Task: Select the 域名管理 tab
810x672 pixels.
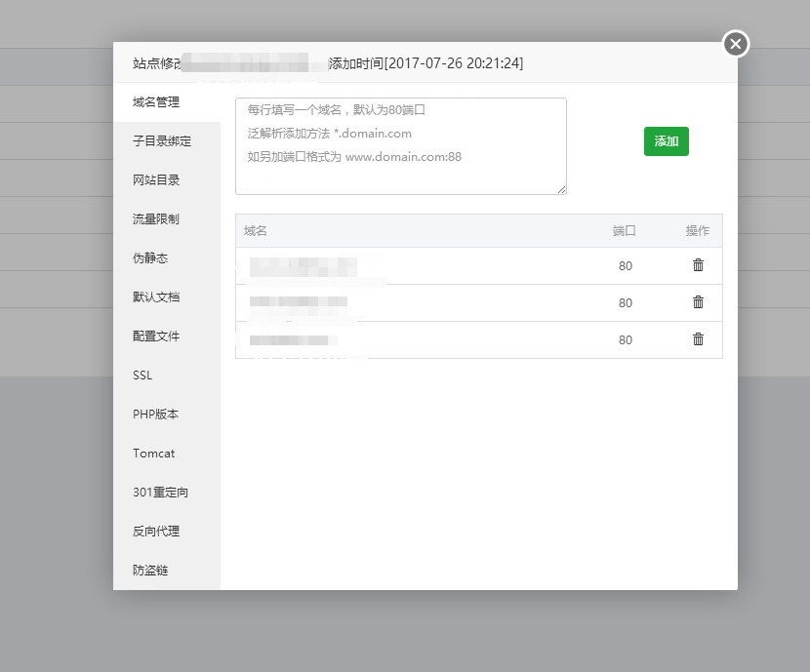Action: (167, 102)
